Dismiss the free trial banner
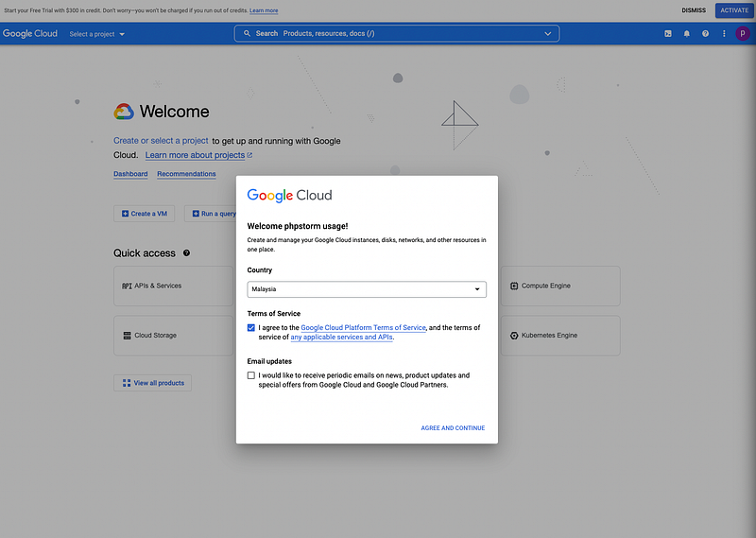The height and width of the screenshot is (538, 756). click(694, 10)
